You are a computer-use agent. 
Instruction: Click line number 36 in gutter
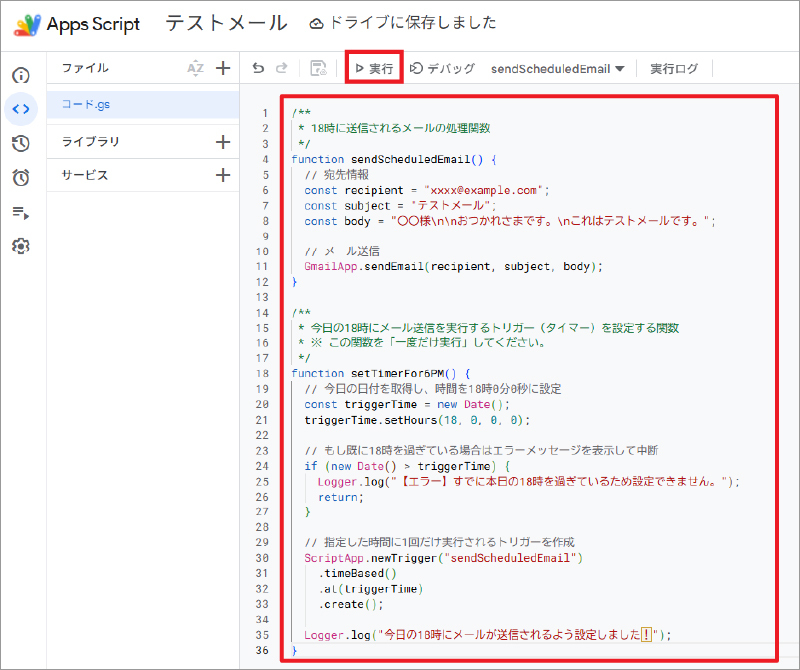(262, 650)
